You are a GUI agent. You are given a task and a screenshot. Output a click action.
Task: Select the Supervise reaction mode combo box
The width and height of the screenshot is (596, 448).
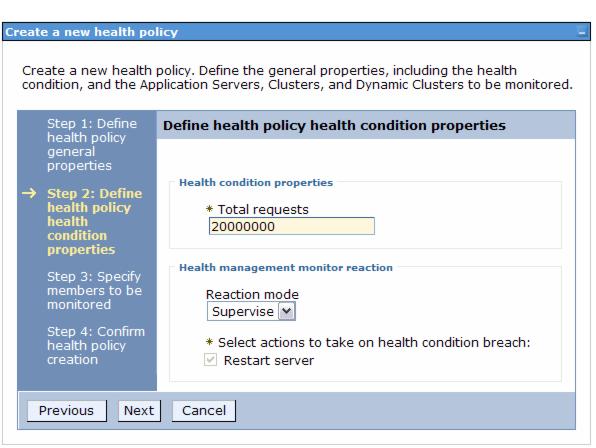pyautogui.click(x=251, y=312)
